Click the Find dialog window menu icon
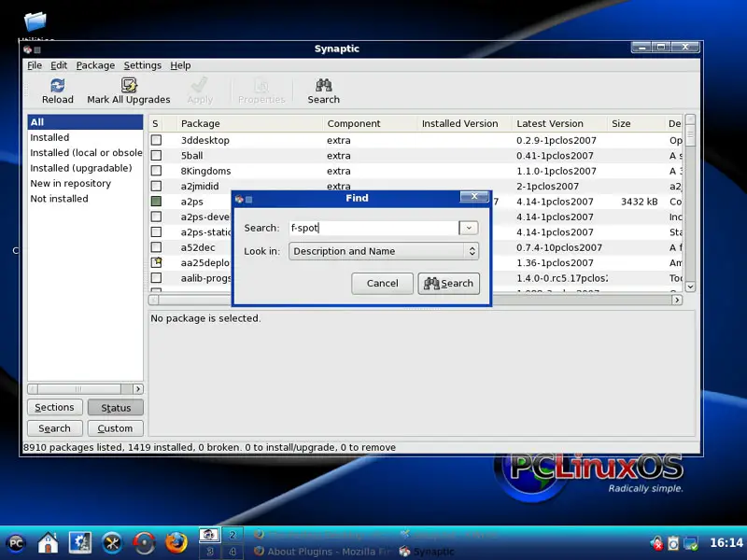 click(239, 199)
